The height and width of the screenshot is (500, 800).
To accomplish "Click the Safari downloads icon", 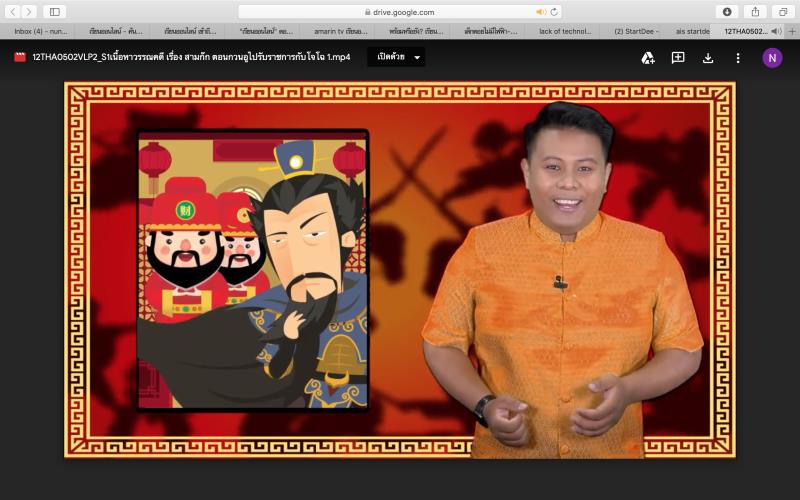I will (727, 12).
